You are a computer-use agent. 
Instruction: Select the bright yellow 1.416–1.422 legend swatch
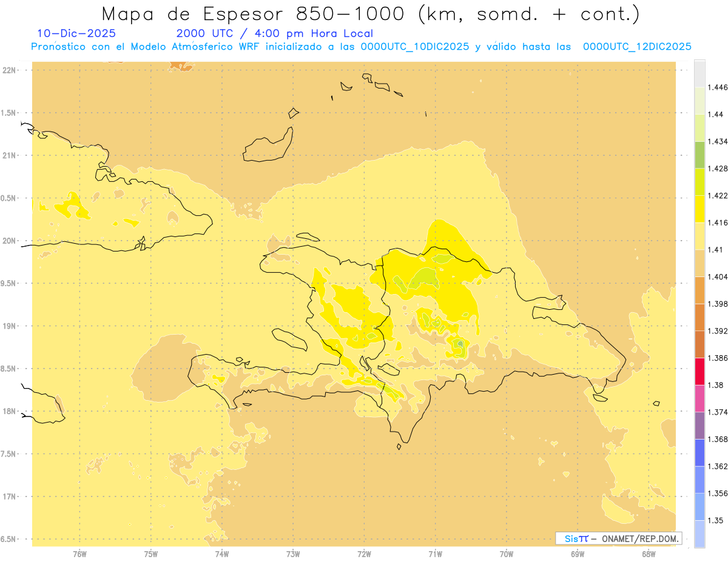pos(699,209)
